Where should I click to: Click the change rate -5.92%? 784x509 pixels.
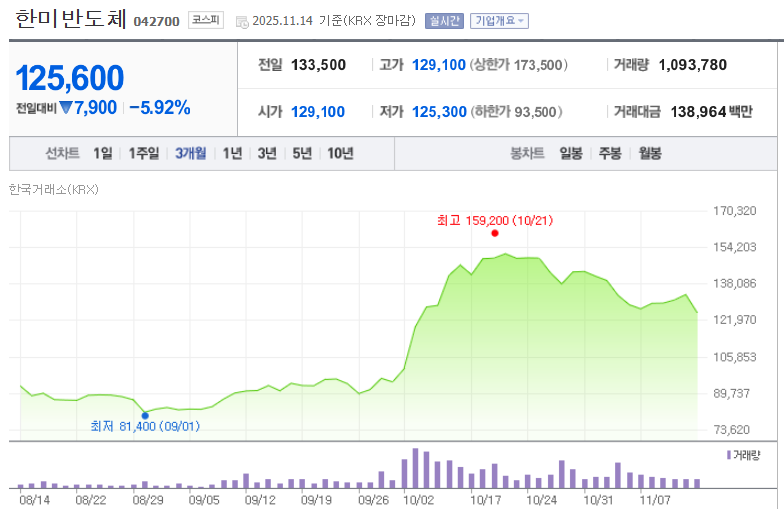160,108
